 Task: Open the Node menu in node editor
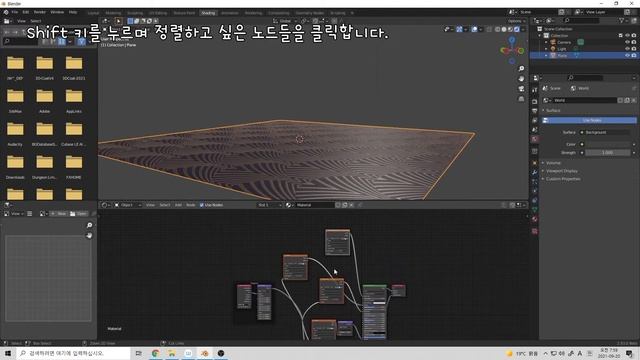(191, 205)
